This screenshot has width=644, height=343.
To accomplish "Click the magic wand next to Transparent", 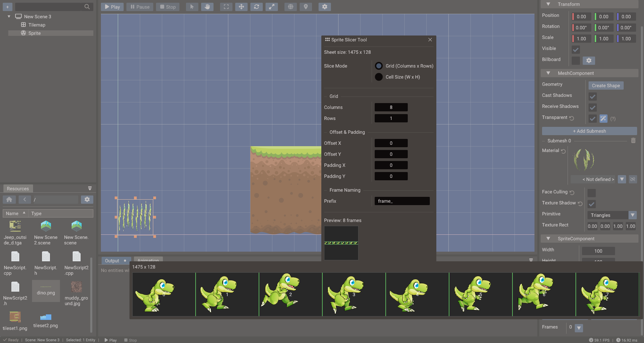I will click(603, 119).
